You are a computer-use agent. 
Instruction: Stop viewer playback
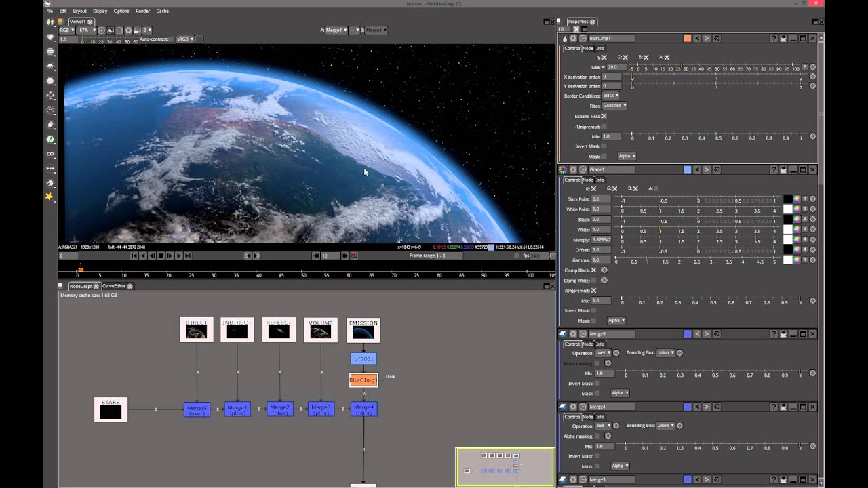(161, 256)
